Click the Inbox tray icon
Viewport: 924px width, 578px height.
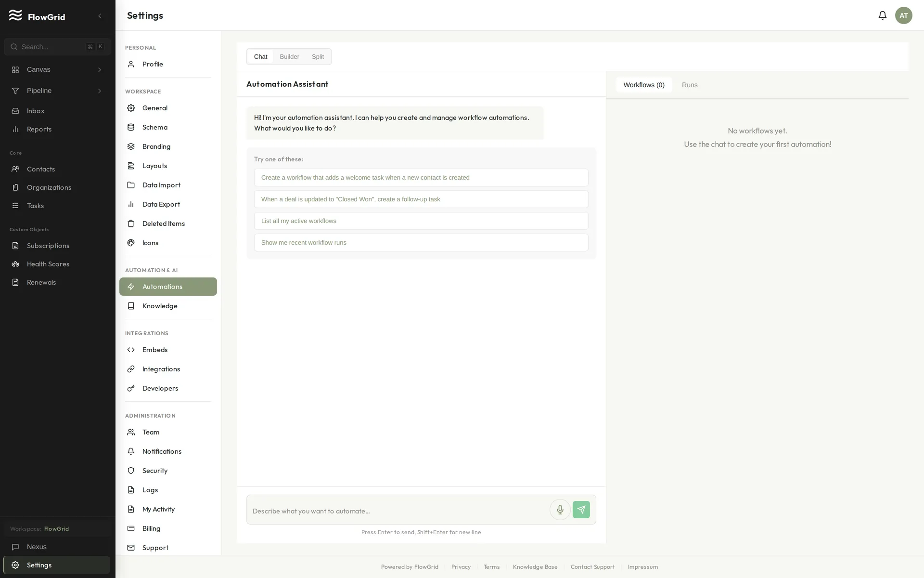pos(15,111)
